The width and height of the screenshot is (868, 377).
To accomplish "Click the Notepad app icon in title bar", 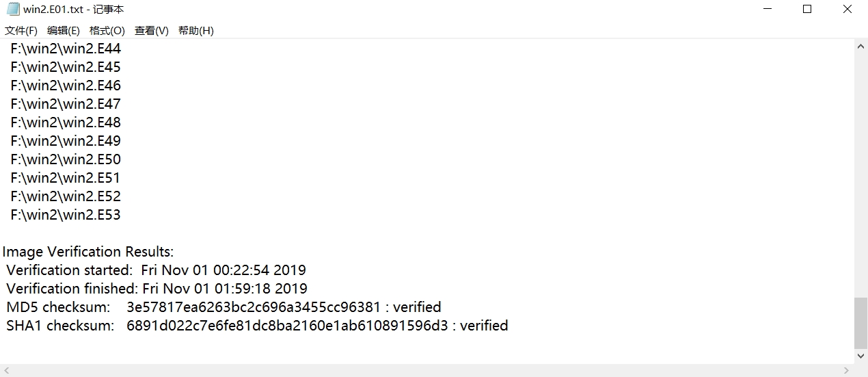I will [12, 10].
